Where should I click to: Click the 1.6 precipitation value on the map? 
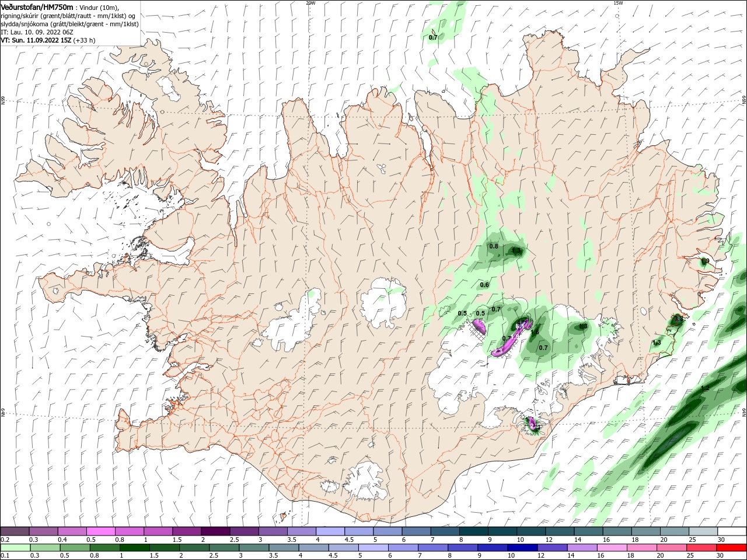click(x=535, y=332)
